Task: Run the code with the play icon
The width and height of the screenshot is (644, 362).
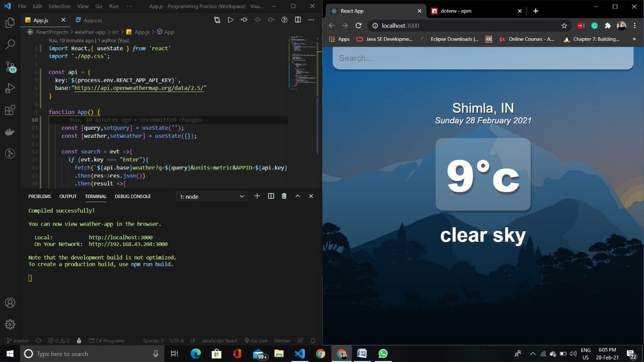Action: (x=230, y=20)
